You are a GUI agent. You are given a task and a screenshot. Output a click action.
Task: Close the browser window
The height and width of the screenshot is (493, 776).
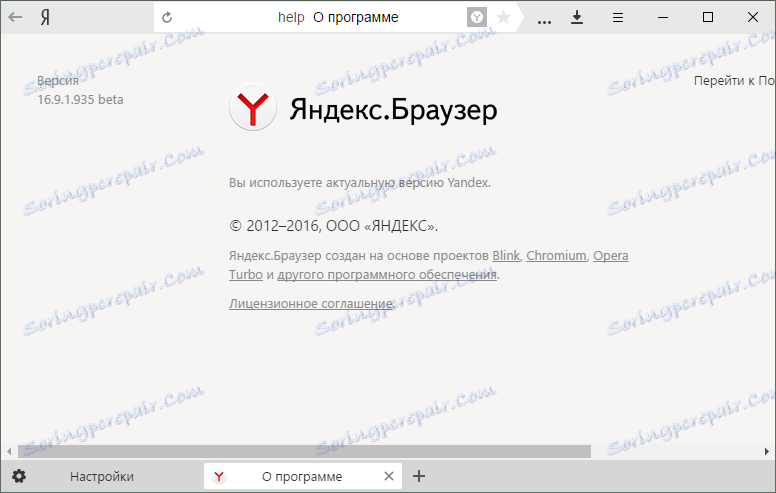(753, 17)
